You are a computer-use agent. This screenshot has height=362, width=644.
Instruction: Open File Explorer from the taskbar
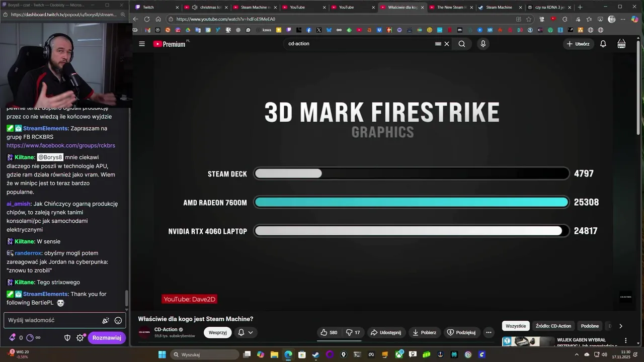coord(274,354)
